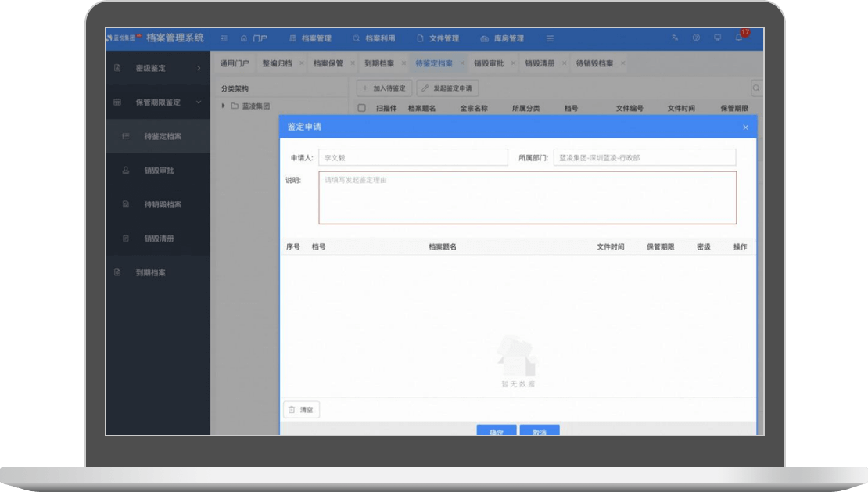Image resolution: width=868 pixels, height=492 pixels.
Task: Toggle the sidebar collapse icon
Action: click(x=224, y=38)
